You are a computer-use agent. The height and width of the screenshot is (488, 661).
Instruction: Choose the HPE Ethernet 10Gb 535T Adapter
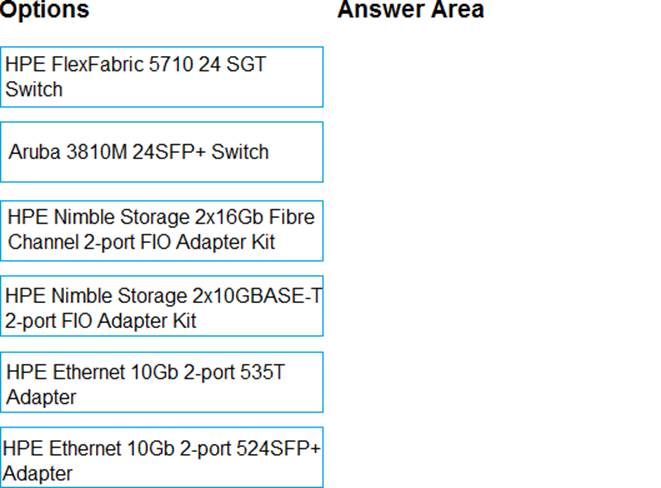point(162,384)
